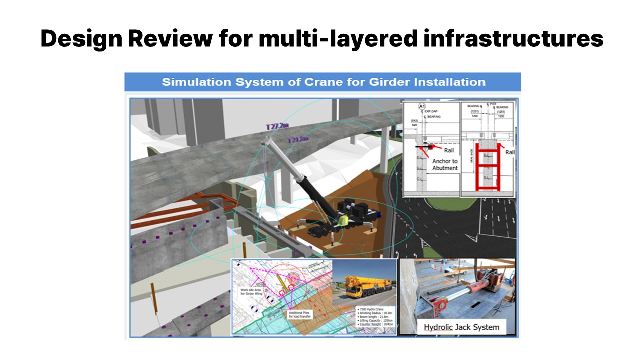Click the 'Hydrolic Jack System' caption
Viewport: 644px width, 362px height.
[x=461, y=327]
